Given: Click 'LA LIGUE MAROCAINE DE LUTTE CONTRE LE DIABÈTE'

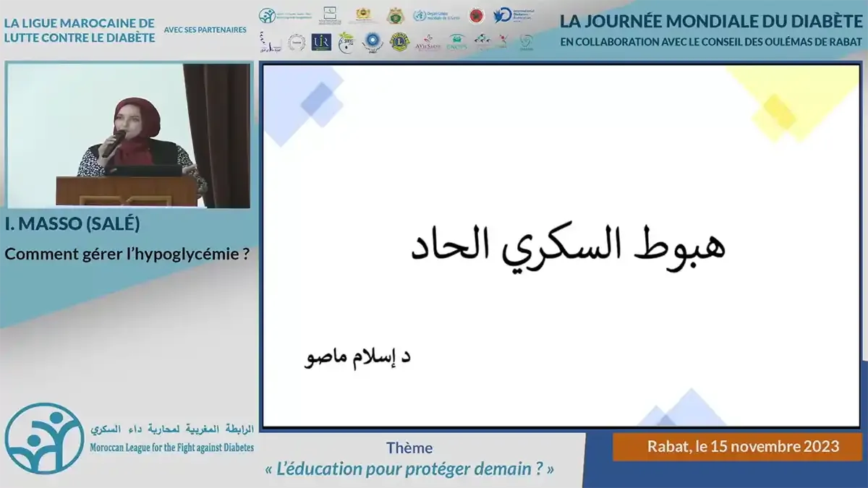Looking at the screenshot, I should click(80, 30).
